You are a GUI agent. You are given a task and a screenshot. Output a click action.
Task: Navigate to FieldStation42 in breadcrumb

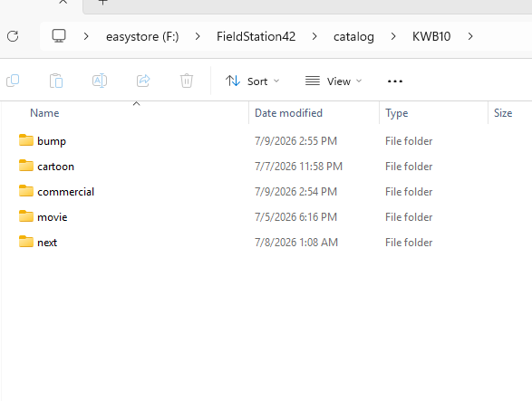point(256,36)
